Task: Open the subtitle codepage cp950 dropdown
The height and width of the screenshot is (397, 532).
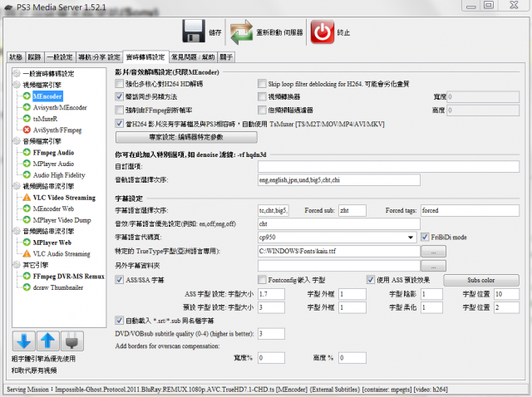Action: point(411,238)
